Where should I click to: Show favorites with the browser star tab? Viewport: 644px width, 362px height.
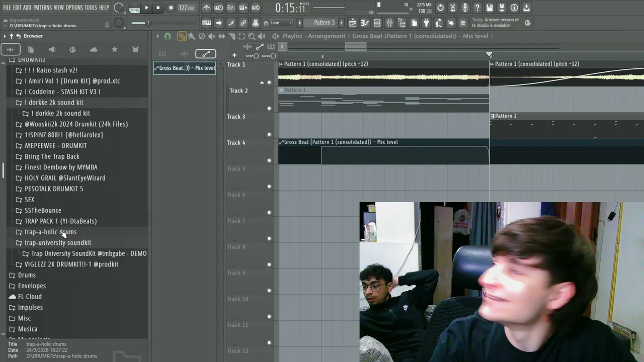point(114,49)
